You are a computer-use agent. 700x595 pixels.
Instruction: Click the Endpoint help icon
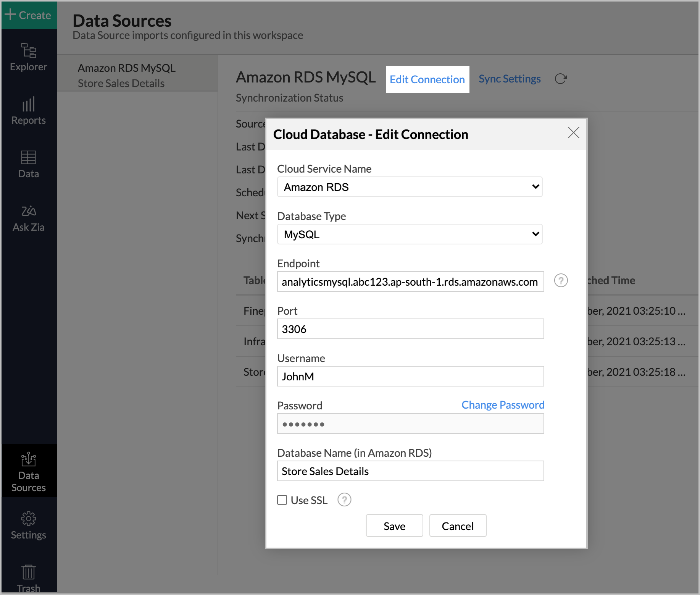coord(561,281)
